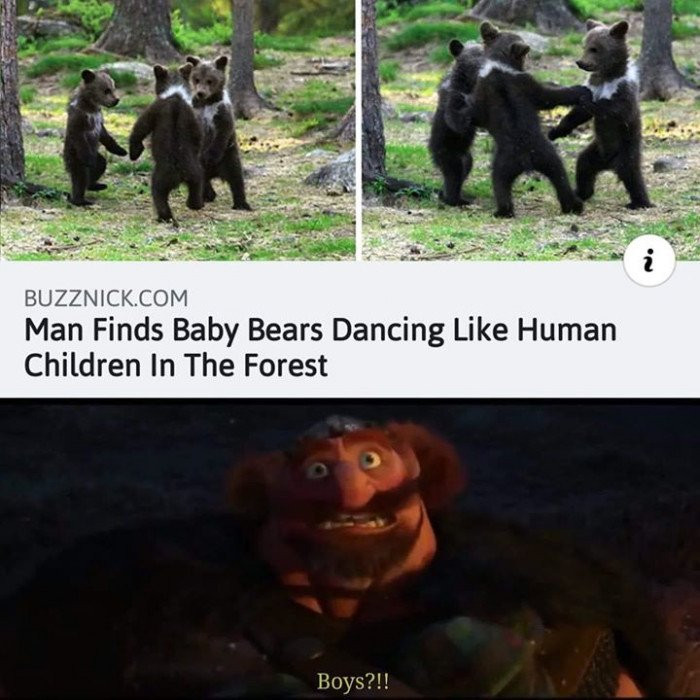The width and height of the screenshot is (700, 700).
Task: Click the tree trunk at left photo edge
Action: click(x=10, y=92)
